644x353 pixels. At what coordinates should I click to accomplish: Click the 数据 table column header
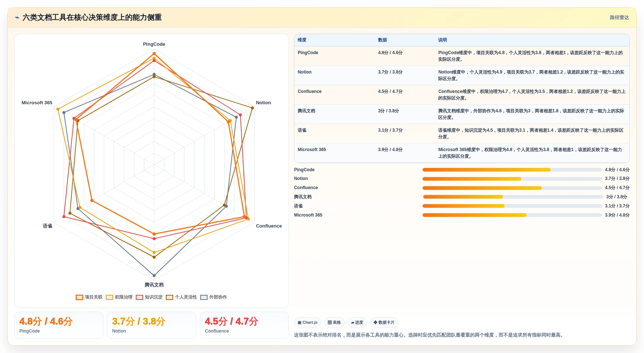pyautogui.click(x=383, y=40)
